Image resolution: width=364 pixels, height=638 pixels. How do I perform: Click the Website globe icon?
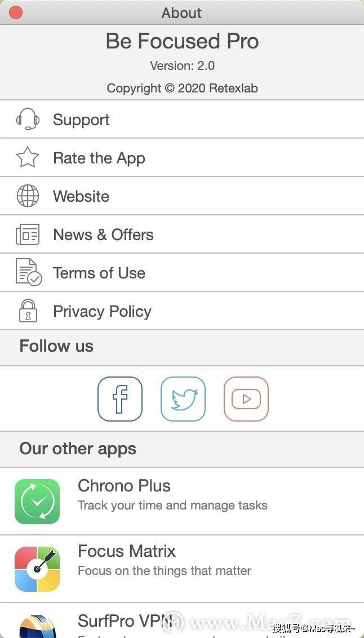[x=28, y=196]
